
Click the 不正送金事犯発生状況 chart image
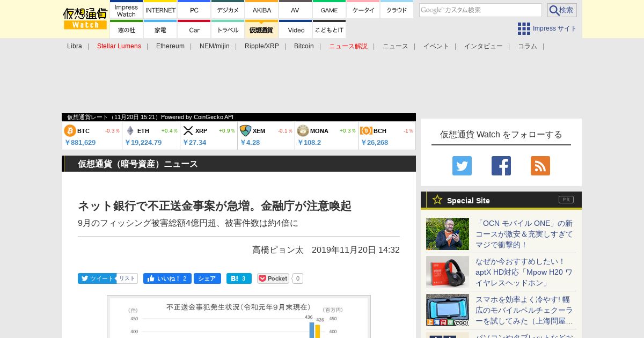[x=239, y=317]
